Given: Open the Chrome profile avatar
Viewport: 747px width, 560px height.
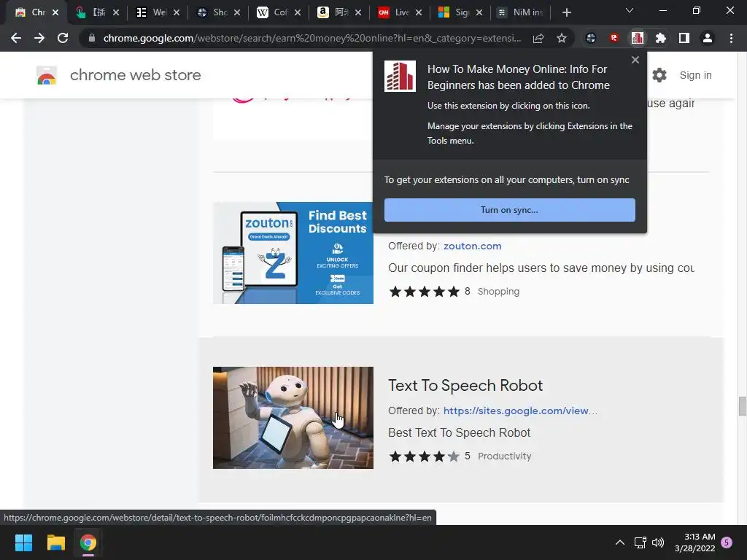Looking at the screenshot, I should (x=708, y=38).
